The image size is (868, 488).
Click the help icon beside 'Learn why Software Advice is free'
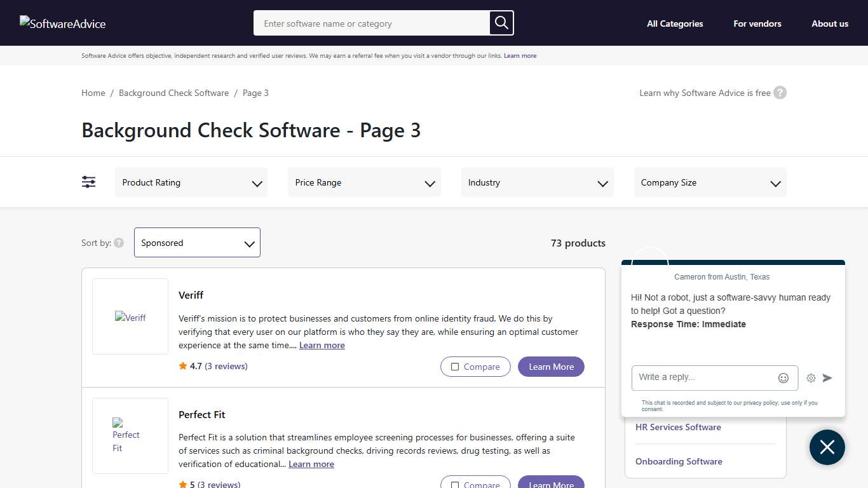780,92
